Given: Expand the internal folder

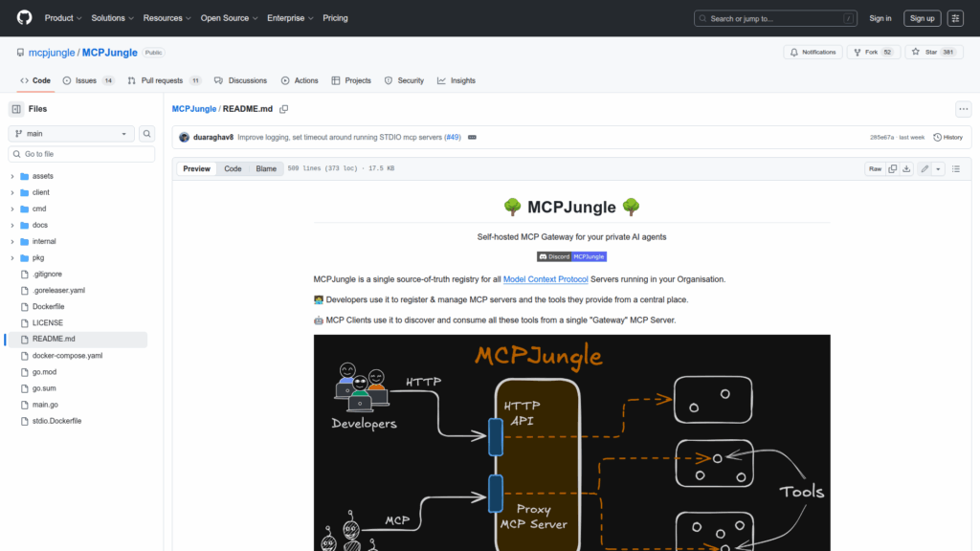Looking at the screenshot, I should (44, 241).
